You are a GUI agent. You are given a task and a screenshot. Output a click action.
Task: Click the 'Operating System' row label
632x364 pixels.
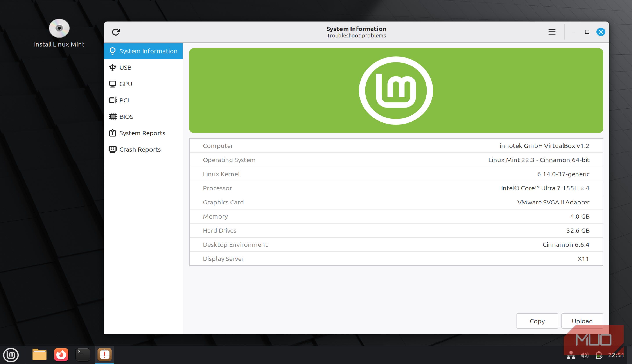[229, 160]
